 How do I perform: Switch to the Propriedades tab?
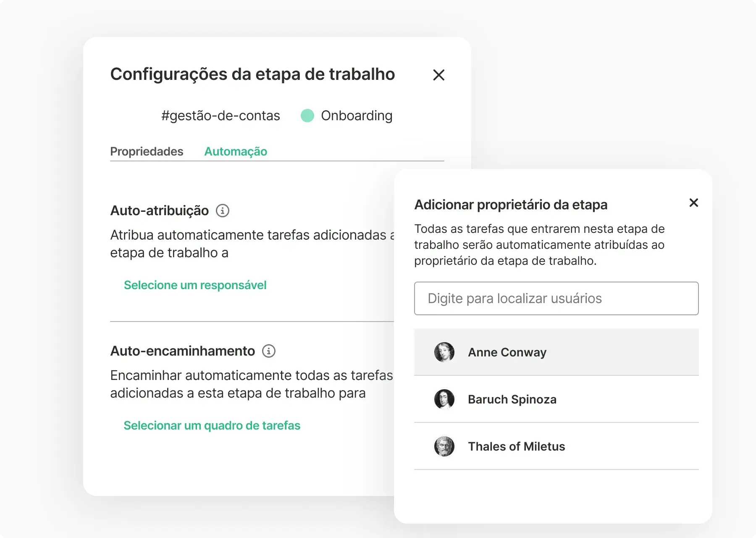click(147, 151)
